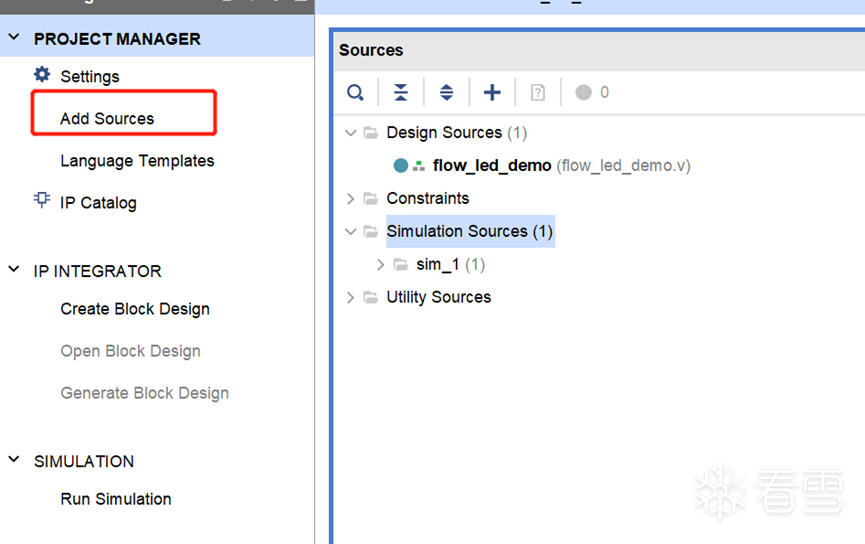865x544 pixels.
Task: Collapse the SIMULATION section chevron
Action: tap(14, 460)
